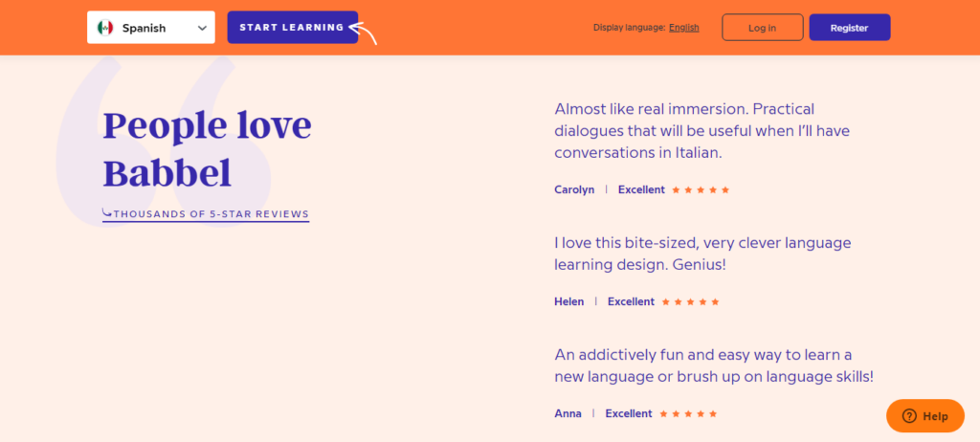Change display language via English link
Screen dimensions: 980x442
(683, 28)
